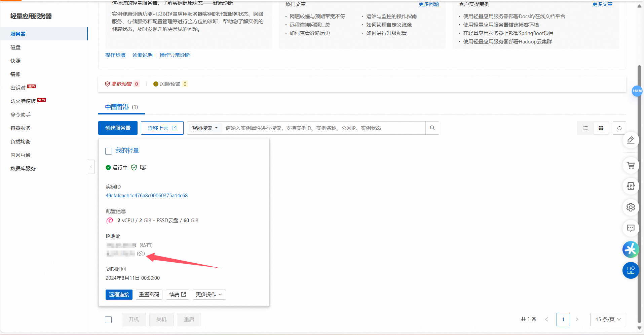Refresh the server list
Viewport: 644px width, 335px height.
619,128
